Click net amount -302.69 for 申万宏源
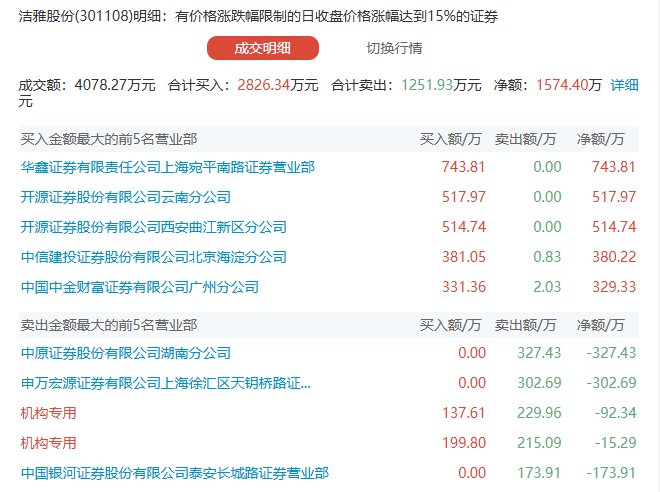Viewport: 660px width, 492px height. (x=611, y=383)
